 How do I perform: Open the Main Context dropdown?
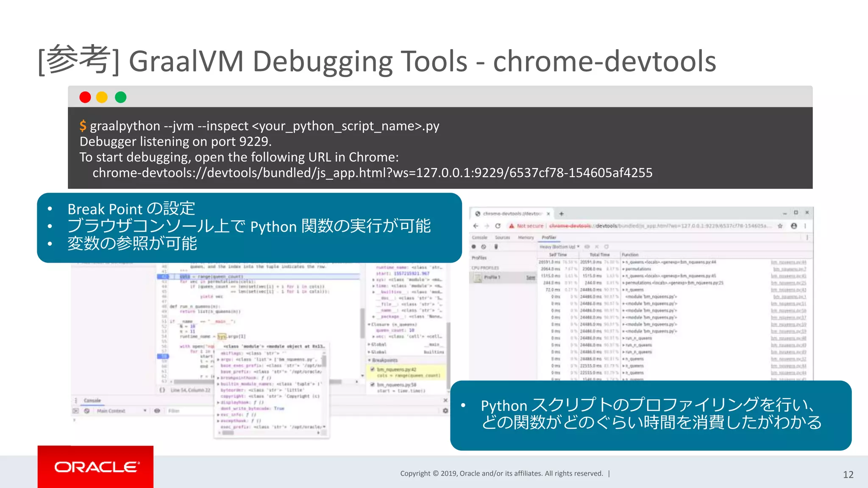[121, 411]
